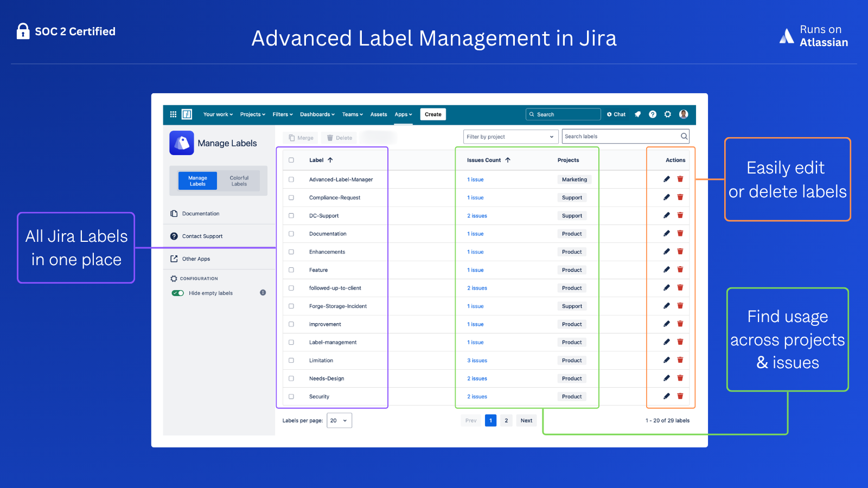Open the app switcher grid icon

pyautogui.click(x=173, y=114)
